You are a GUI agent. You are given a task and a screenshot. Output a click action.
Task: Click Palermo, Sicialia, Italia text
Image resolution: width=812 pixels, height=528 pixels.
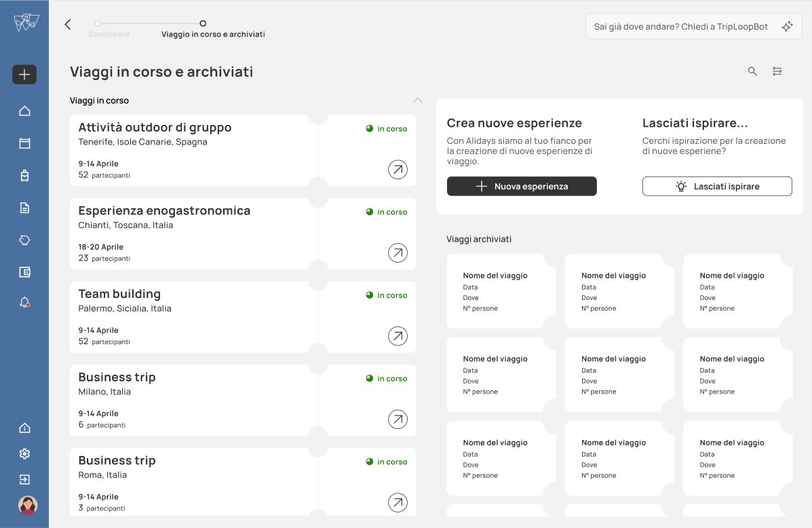125,308
